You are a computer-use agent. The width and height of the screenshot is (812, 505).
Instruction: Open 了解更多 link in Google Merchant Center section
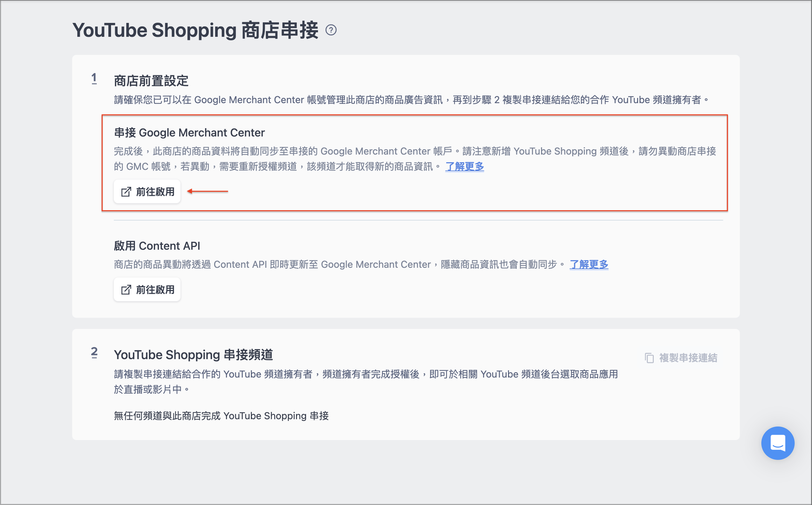(464, 167)
